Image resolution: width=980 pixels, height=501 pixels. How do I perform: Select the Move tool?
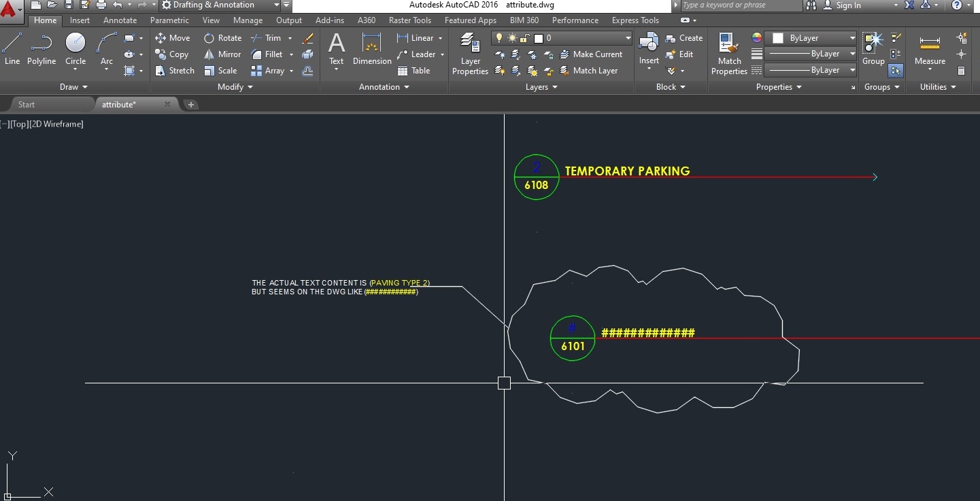tap(173, 38)
